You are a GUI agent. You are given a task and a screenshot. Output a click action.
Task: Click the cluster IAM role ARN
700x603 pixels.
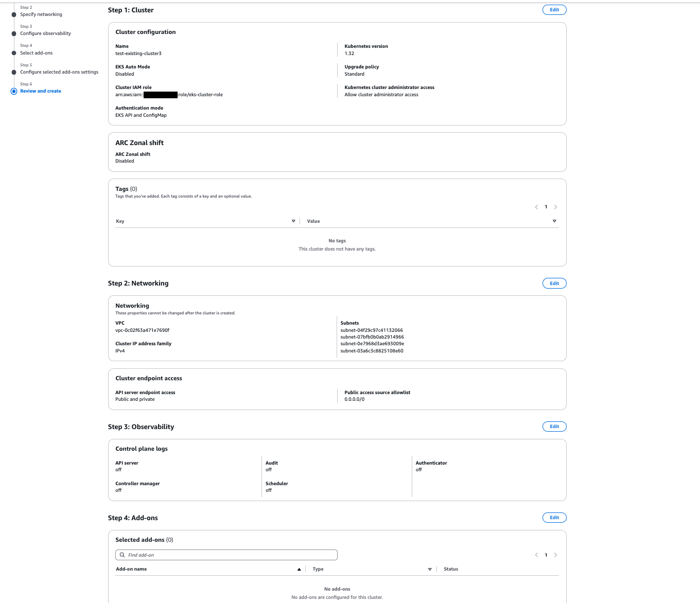click(x=169, y=95)
